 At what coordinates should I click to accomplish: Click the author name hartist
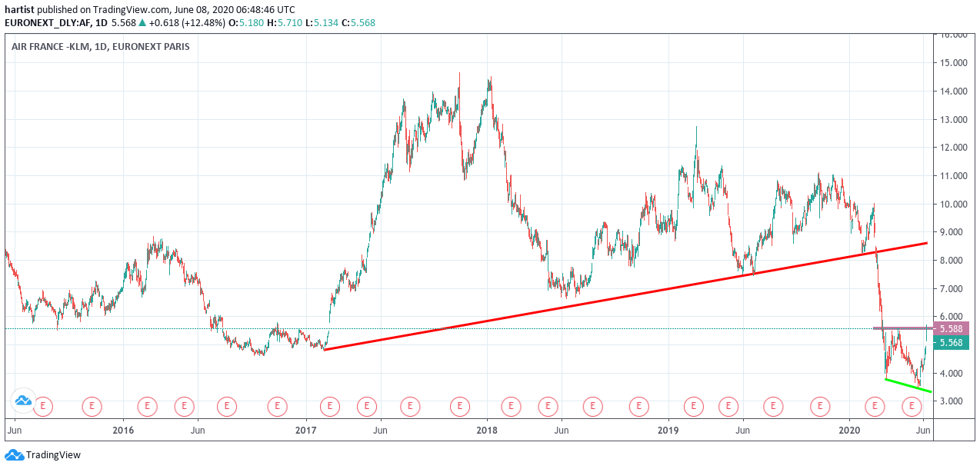[18, 9]
